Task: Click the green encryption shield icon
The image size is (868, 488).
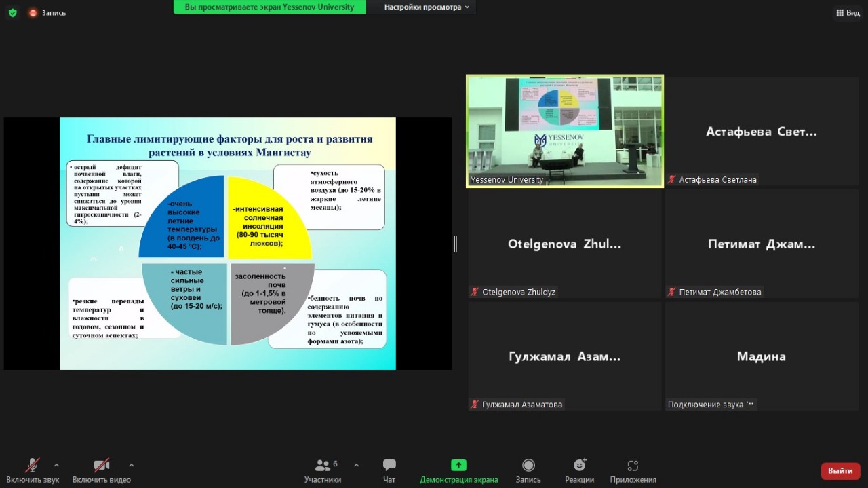Action: (x=12, y=12)
